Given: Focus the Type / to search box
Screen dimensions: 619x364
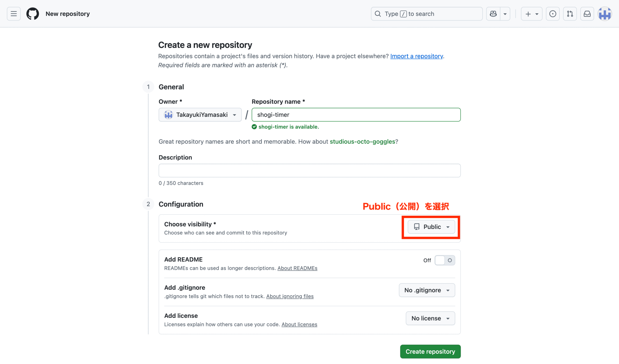Looking at the screenshot, I should coord(427,14).
